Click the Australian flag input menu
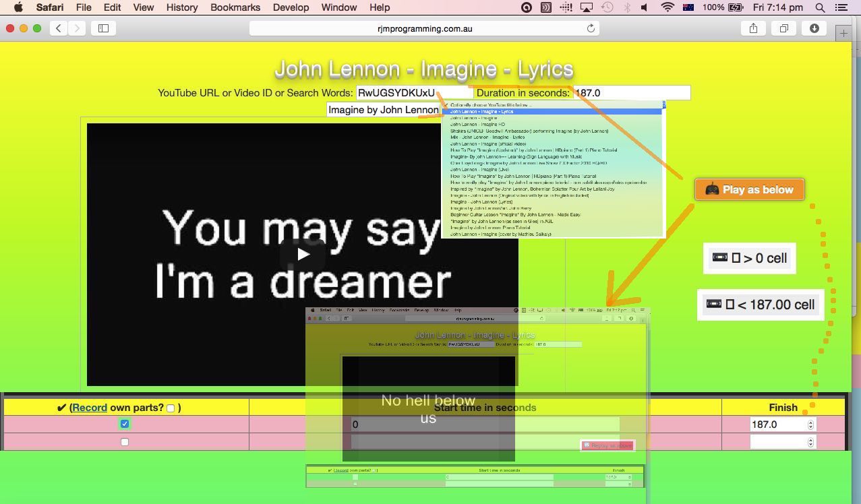 pyautogui.click(x=688, y=7)
